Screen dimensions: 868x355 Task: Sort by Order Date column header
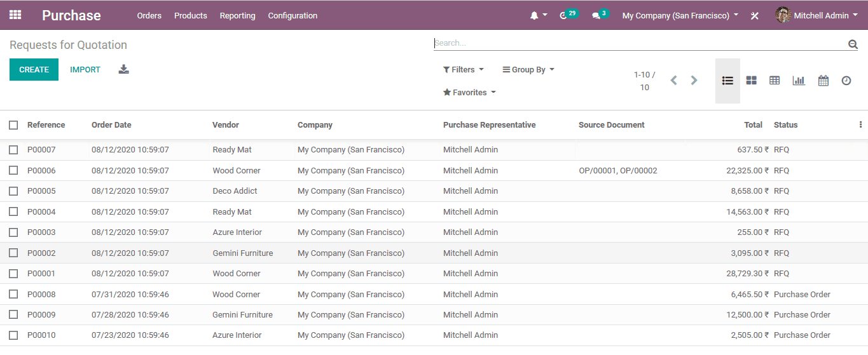[x=112, y=125]
